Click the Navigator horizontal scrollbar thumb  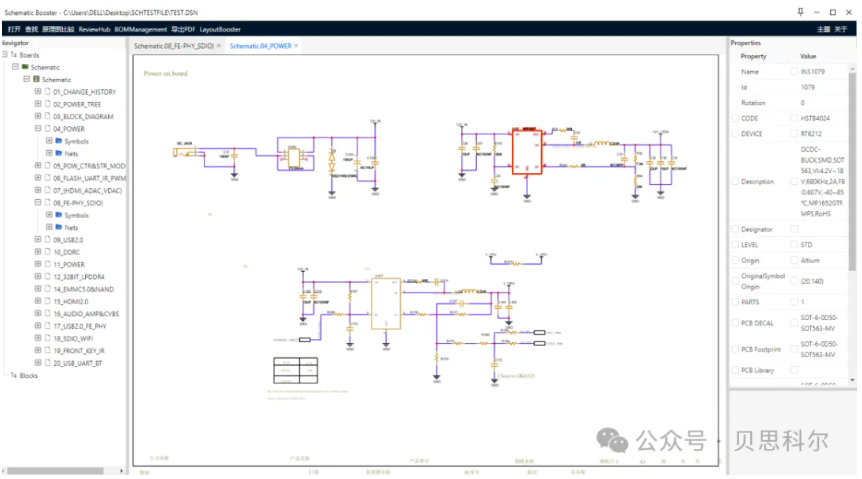point(55,471)
